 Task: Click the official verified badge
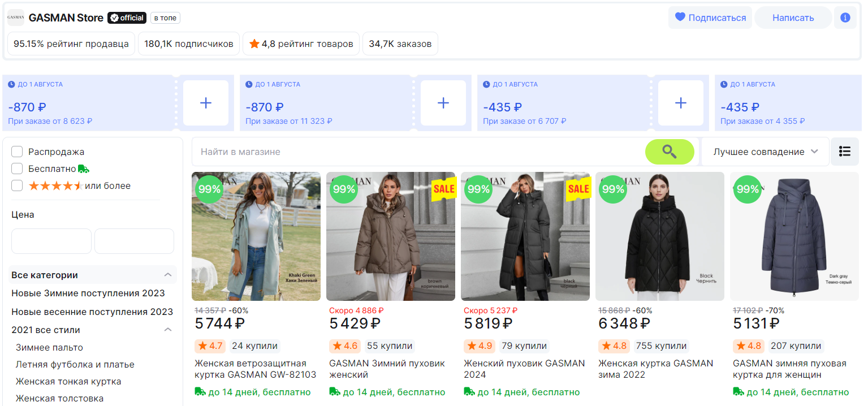coord(127,18)
